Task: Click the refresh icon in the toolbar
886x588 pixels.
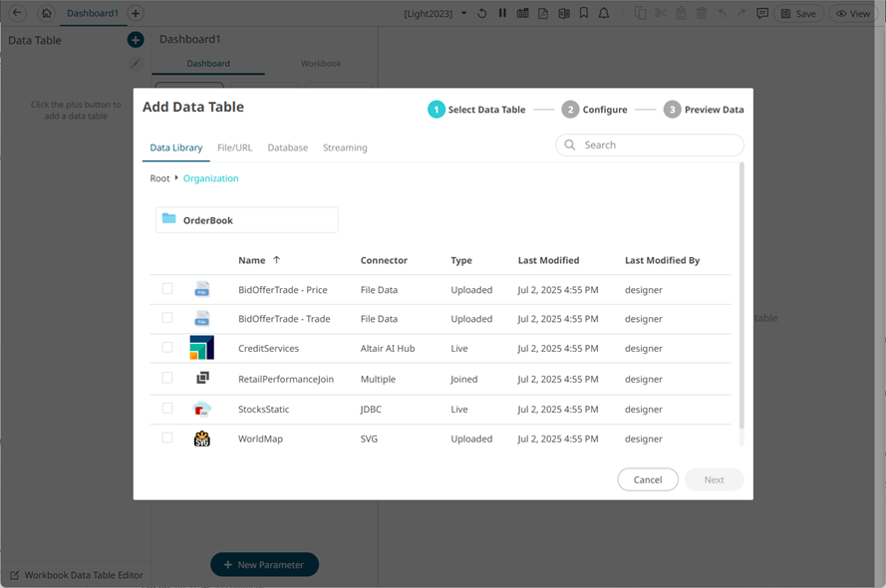Action: click(x=482, y=14)
